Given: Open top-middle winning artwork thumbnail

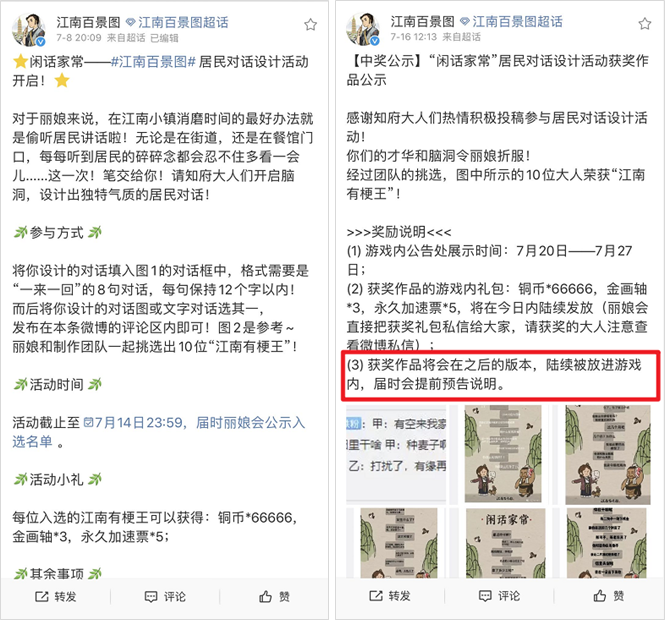Looking at the screenshot, I should click(503, 454).
